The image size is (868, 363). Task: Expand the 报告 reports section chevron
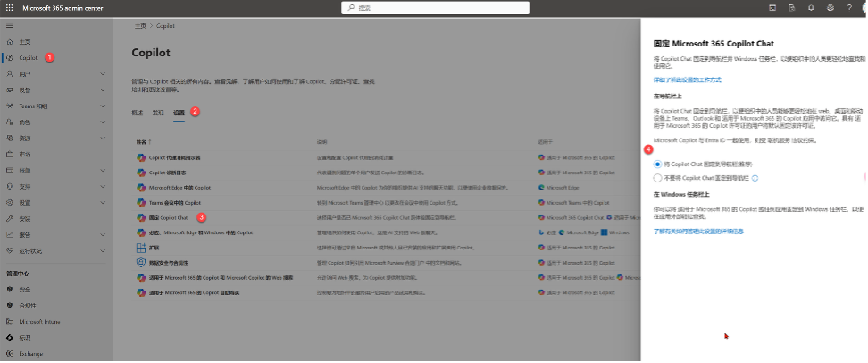point(103,234)
